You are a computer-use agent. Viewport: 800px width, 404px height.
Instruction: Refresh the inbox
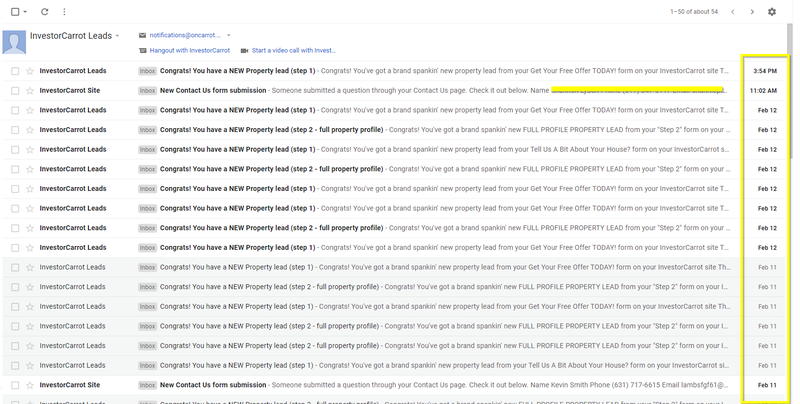tap(44, 11)
